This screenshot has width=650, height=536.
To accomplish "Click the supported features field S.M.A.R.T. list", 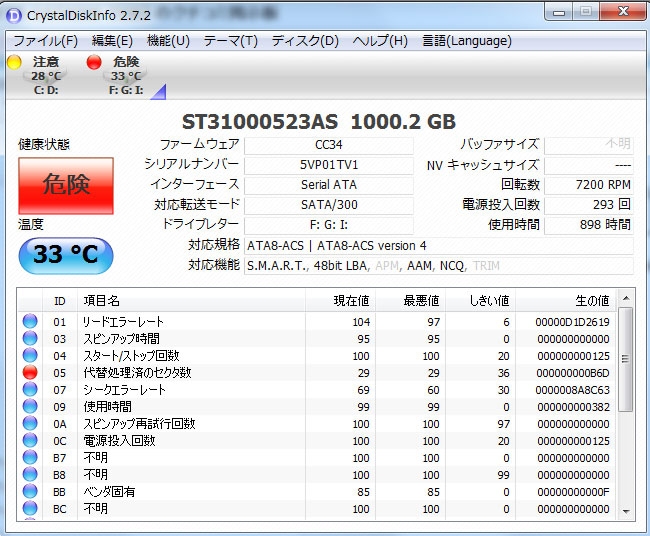I will point(439,266).
